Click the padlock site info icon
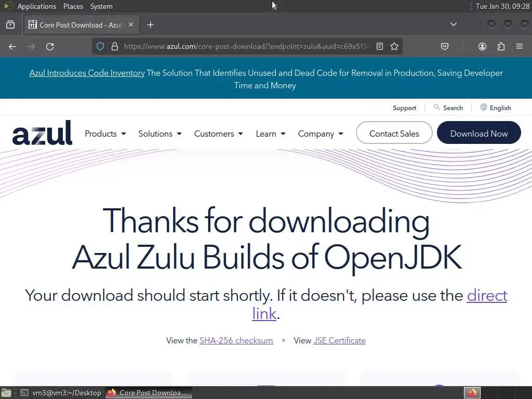 click(115, 46)
